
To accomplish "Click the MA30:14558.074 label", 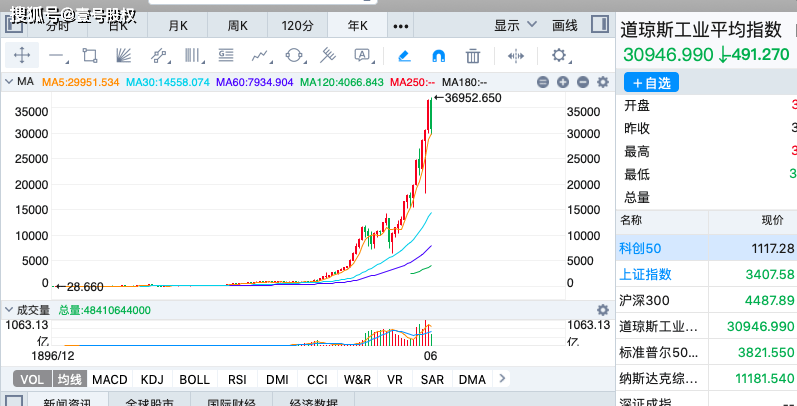I will 168,82.
